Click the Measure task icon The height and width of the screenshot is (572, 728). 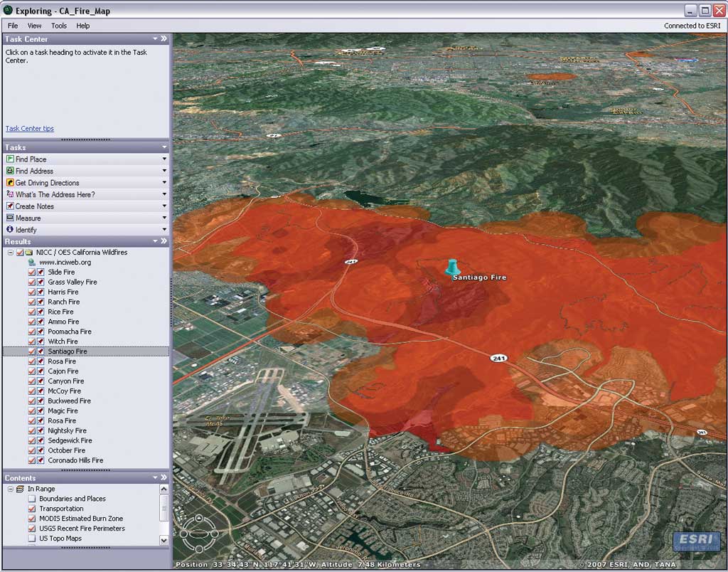point(10,218)
